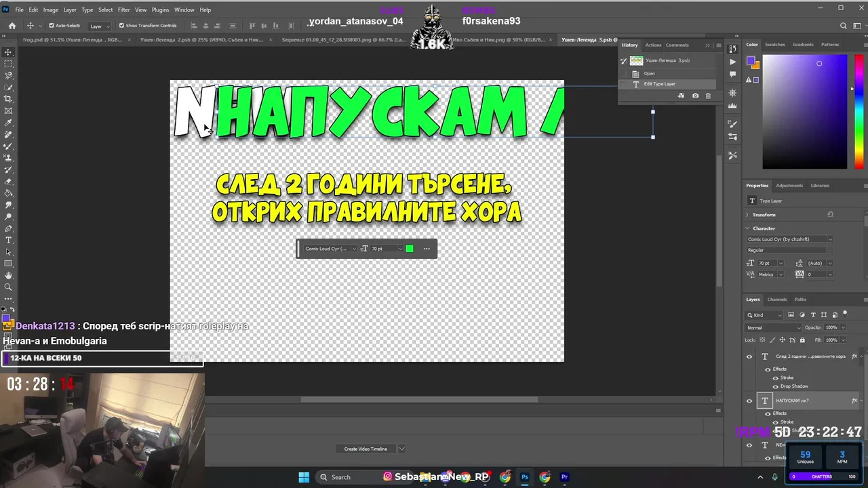The image size is (868, 488).
Task: Click inside the color picker field
Action: pyautogui.click(x=804, y=112)
